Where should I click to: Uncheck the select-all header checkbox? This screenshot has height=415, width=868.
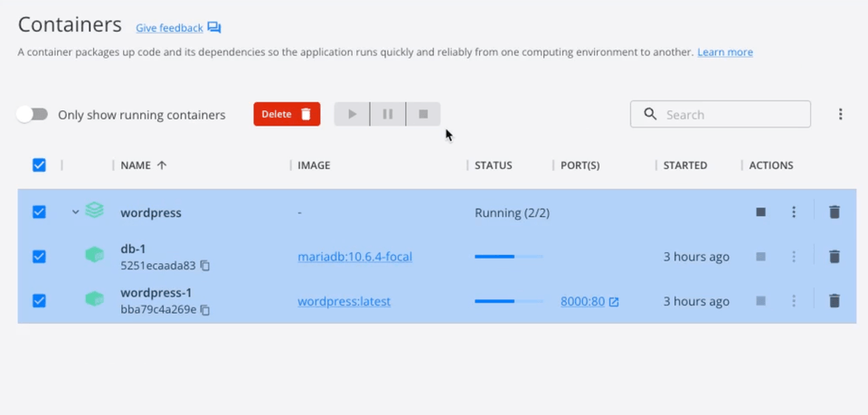(39, 165)
